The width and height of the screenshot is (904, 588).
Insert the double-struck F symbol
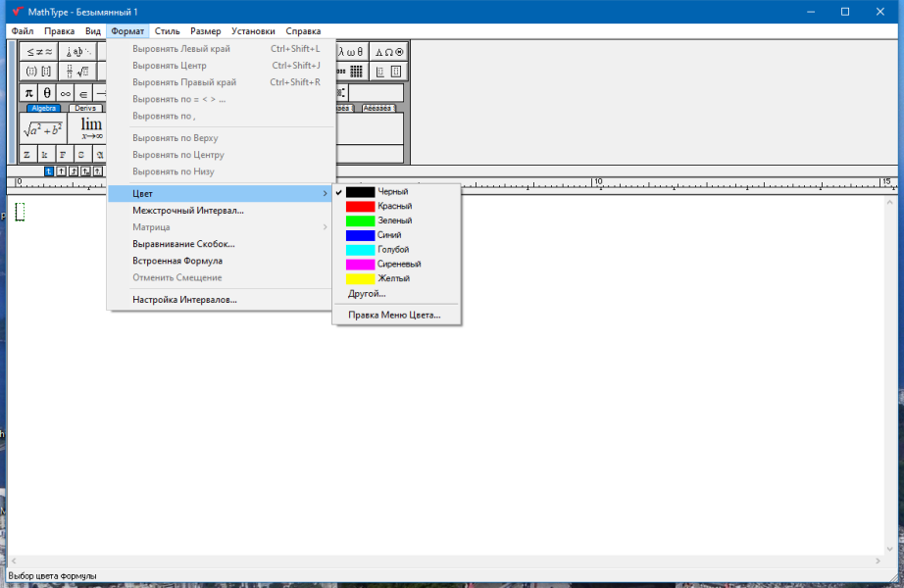tap(64, 154)
